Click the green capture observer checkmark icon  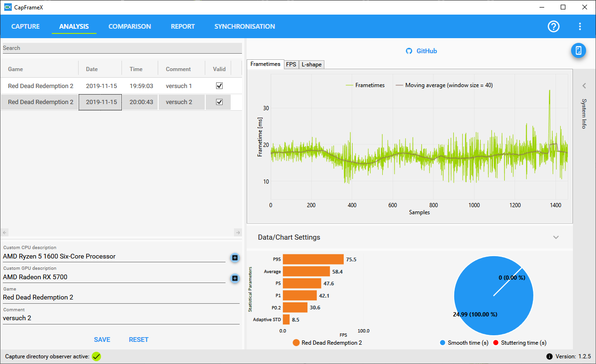[97, 356]
